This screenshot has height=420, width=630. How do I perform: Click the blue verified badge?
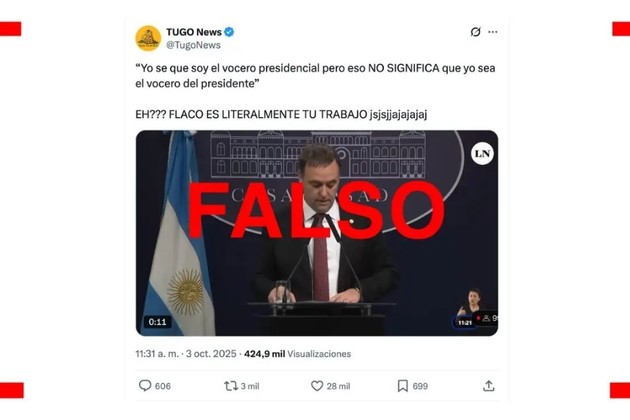[x=229, y=32]
